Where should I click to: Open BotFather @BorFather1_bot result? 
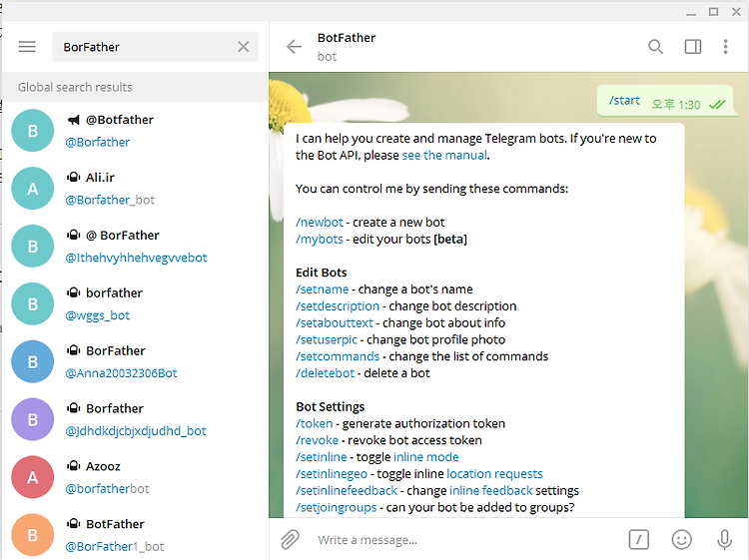[x=135, y=533]
